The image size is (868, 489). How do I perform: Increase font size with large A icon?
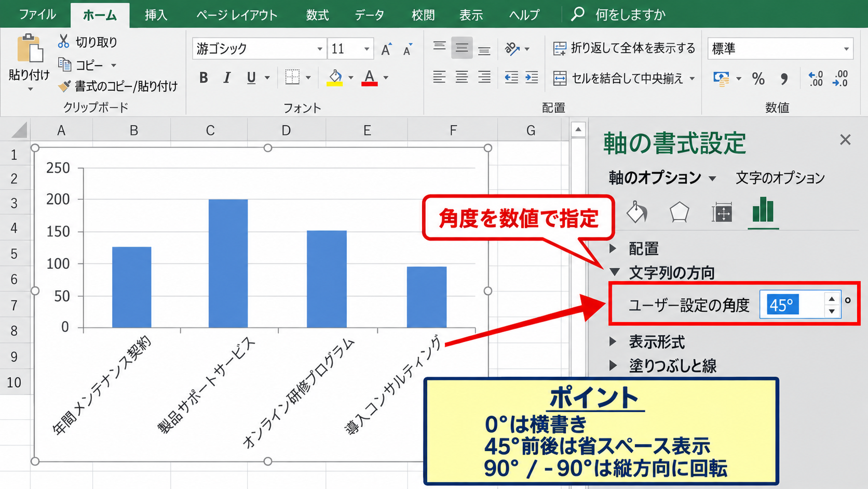pyautogui.click(x=386, y=49)
